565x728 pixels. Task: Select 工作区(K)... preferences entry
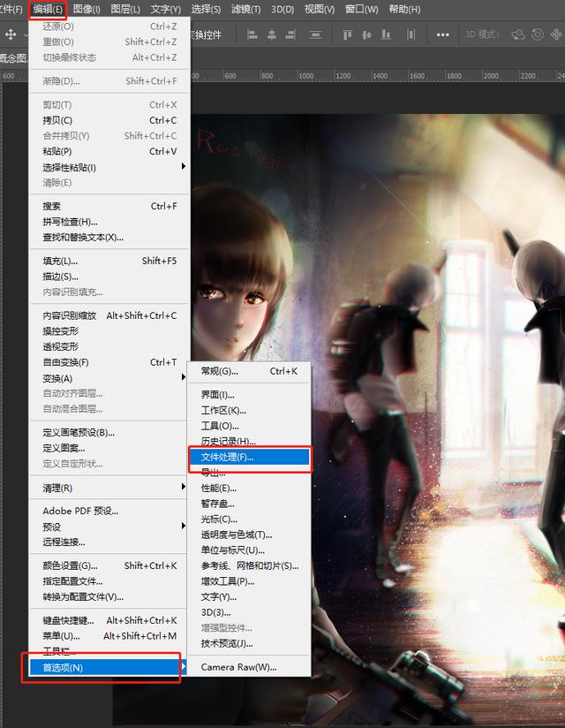pos(249,411)
